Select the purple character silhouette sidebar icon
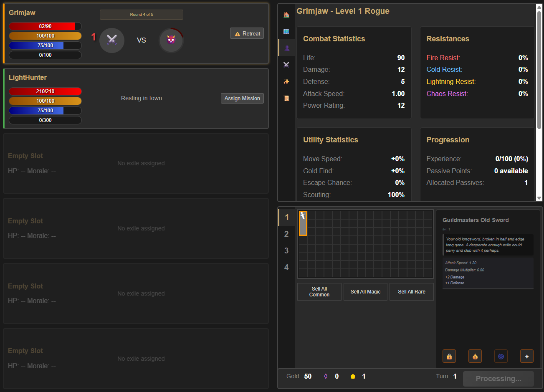 point(286,48)
